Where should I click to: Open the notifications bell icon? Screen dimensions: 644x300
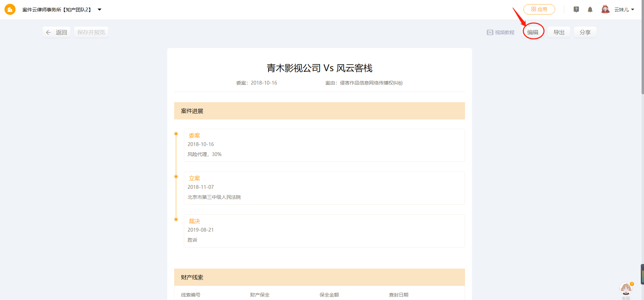click(x=590, y=10)
